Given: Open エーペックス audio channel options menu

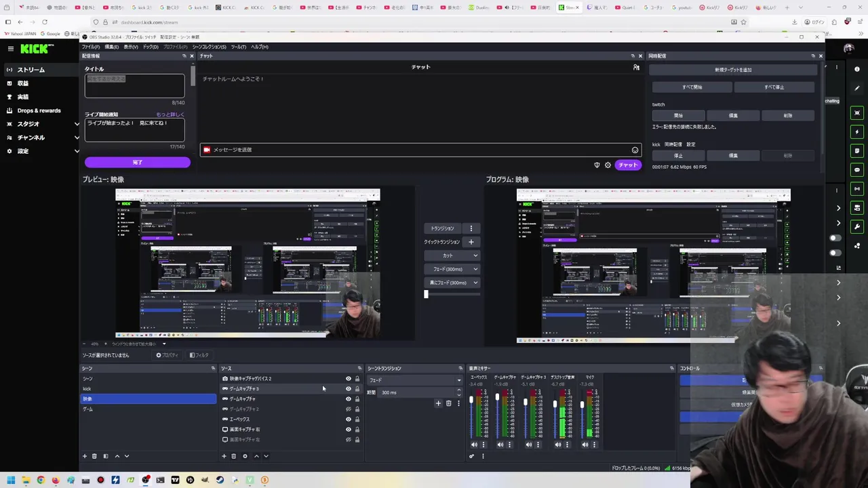Looking at the screenshot, I should point(484,445).
